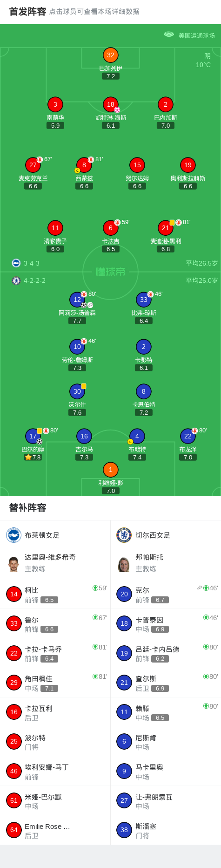Tap number 21 麦迪逊-黑利 player circle
221x868 pixels.
click(166, 228)
